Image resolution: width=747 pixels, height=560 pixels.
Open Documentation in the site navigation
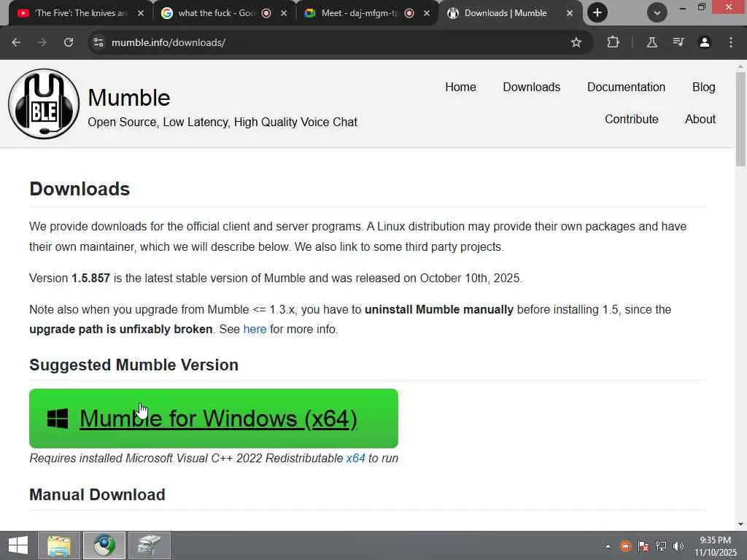click(626, 87)
